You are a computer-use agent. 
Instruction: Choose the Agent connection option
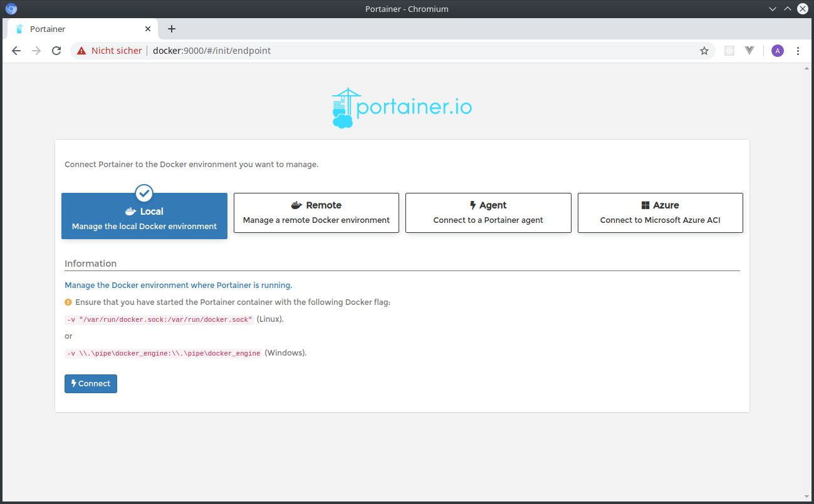[488, 213]
